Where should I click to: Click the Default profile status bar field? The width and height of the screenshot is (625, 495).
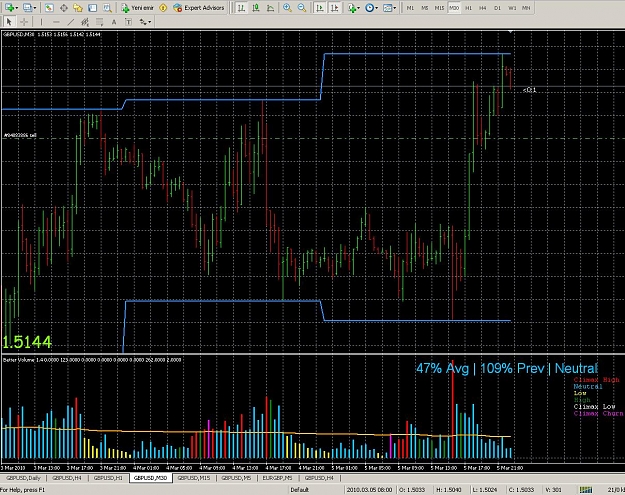click(299, 490)
